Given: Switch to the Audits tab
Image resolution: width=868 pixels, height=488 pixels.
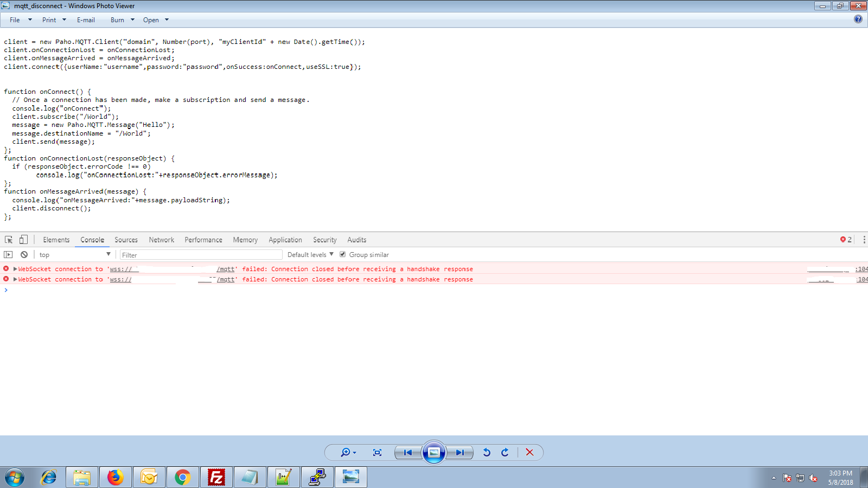Looking at the screenshot, I should tap(357, 240).
